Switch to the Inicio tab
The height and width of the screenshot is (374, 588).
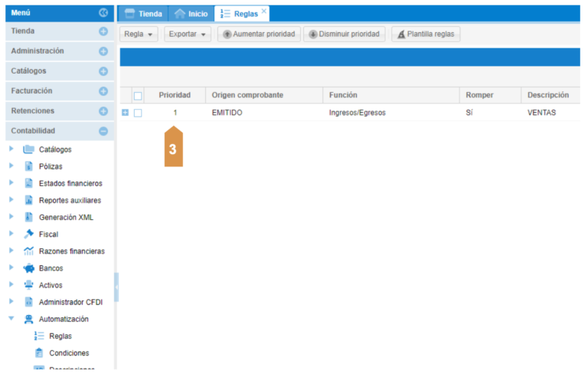[x=191, y=14]
